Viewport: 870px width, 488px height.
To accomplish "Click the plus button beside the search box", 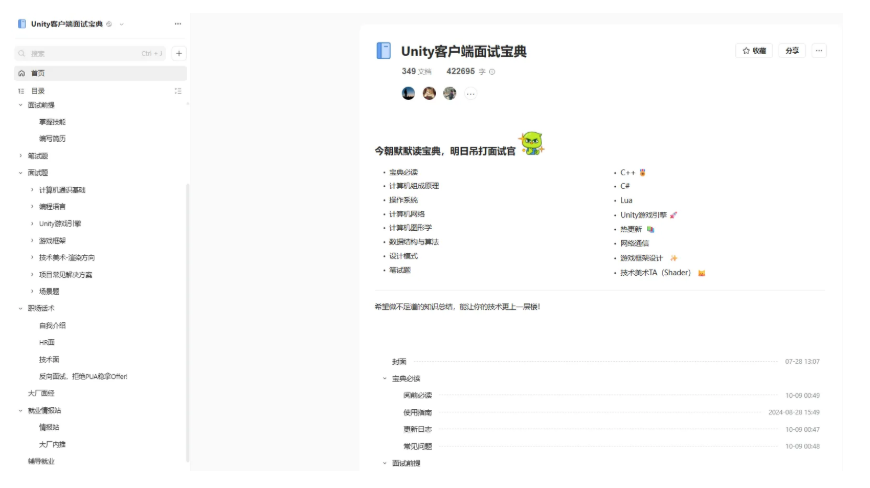I will [179, 53].
